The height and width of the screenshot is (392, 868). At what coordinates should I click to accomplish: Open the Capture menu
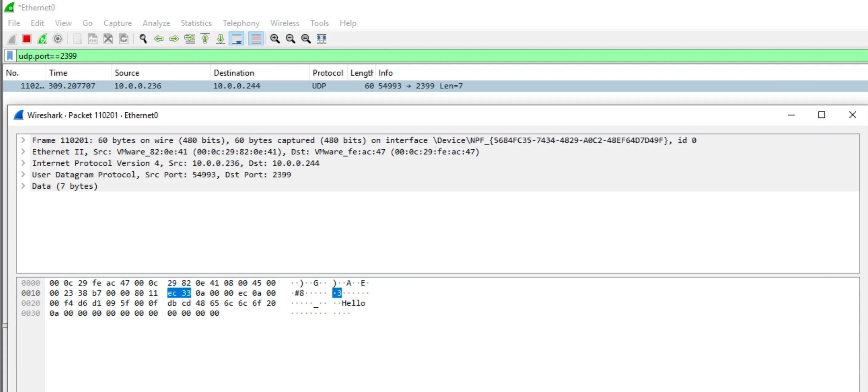coord(118,23)
